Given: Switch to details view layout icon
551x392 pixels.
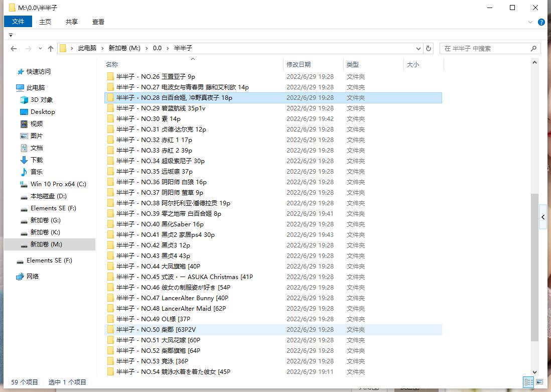Looking at the screenshot, I should click(x=528, y=382).
